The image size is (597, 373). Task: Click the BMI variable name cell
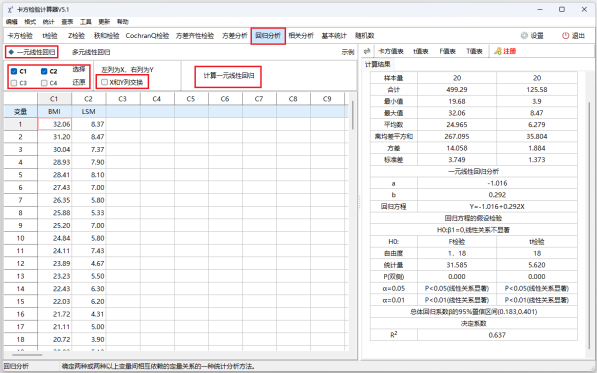pos(54,112)
